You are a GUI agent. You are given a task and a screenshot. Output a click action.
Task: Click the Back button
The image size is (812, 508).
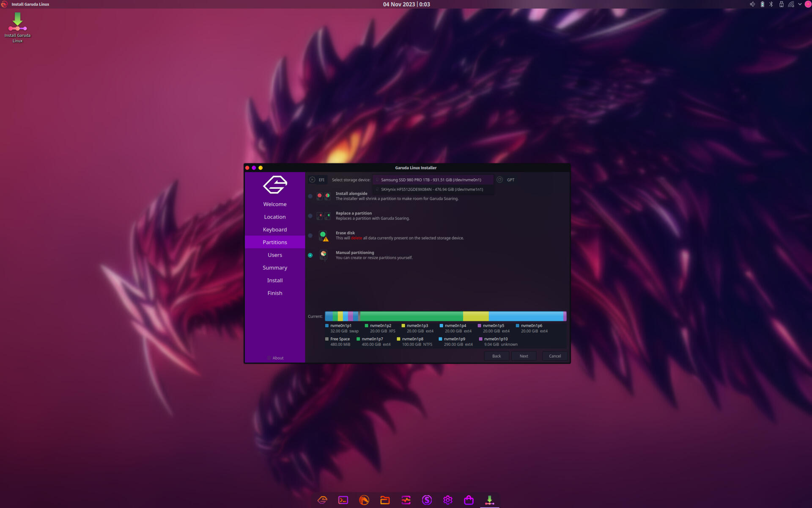click(497, 356)
